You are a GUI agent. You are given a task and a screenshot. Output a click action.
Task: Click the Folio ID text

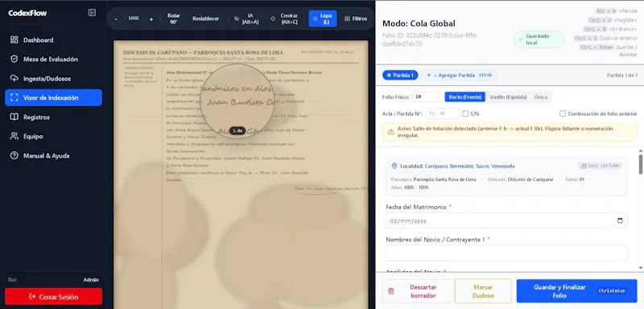pos(430,39)
